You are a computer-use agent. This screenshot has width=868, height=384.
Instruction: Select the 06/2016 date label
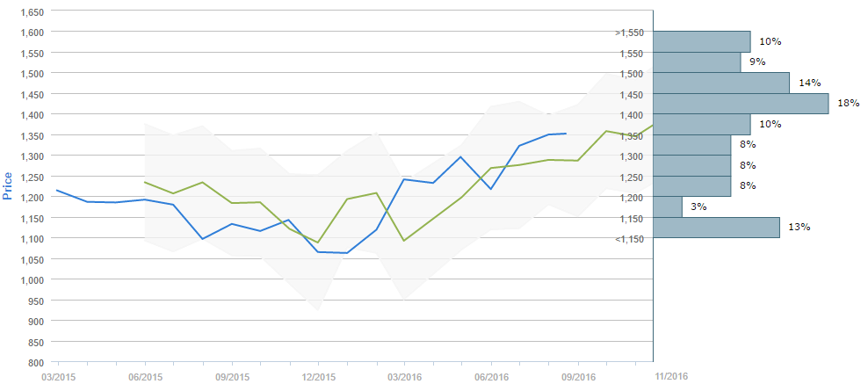491,376
